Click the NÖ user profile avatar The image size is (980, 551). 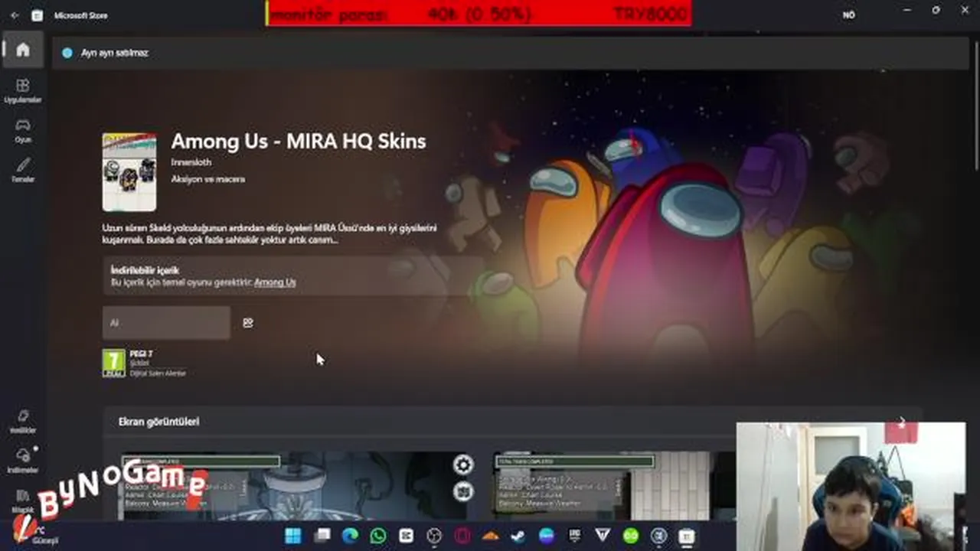tap(848, 15)
